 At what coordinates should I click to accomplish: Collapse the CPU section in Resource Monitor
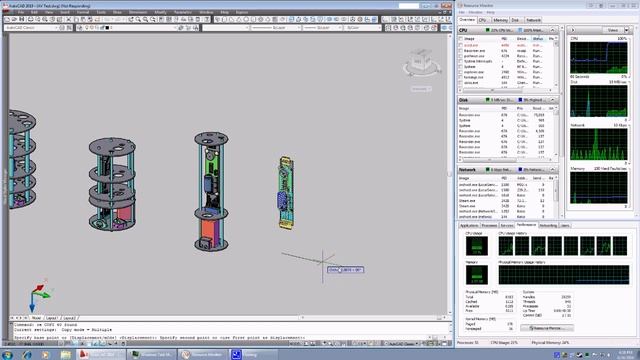[553, 30]
